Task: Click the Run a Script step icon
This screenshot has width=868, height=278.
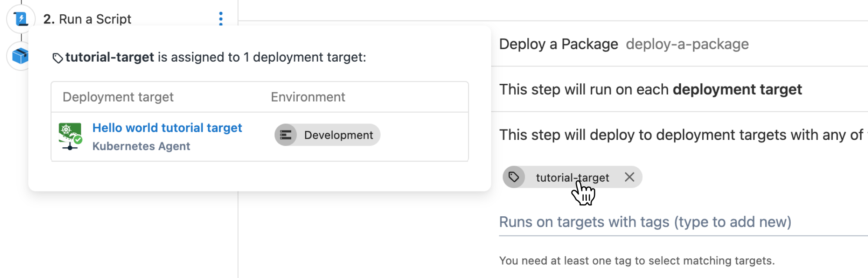Action: click(20, 19)
